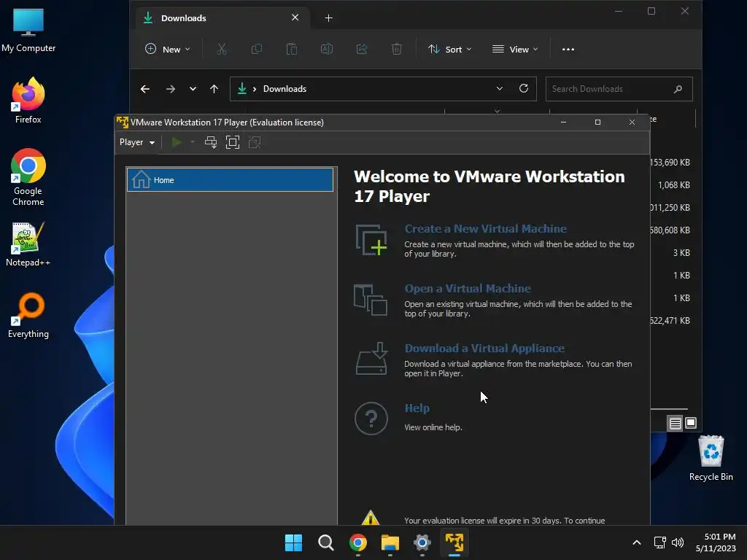This screenshot has width=747, height=560.
Task: Close the Downloads tab in File Explorer
Action: pyautogui.click(x=295, y=17)
